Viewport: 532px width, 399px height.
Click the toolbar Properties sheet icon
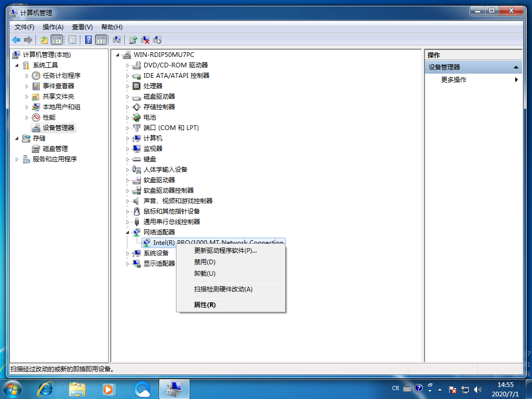[73, 40]
